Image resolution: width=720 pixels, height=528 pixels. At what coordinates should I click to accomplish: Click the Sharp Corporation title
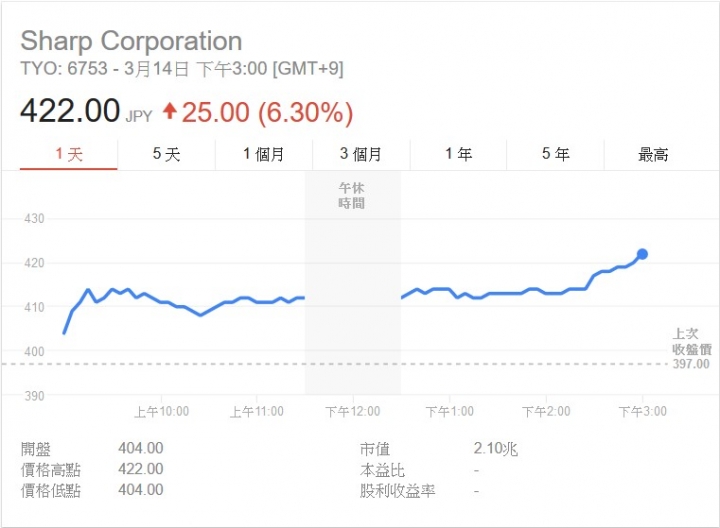(x=131, y=41)
